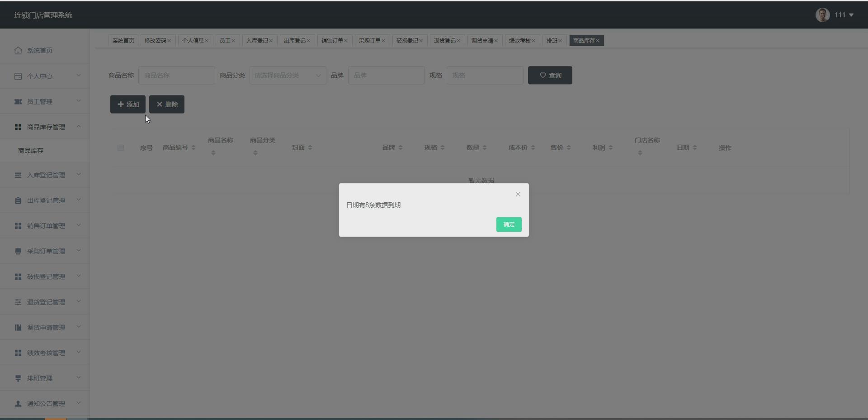Expand the 破损登记管理 sidebar menu

[45, 276]
